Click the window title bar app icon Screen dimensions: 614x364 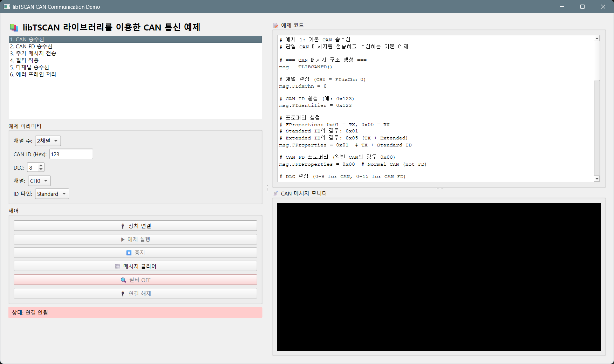click(7, 7)
